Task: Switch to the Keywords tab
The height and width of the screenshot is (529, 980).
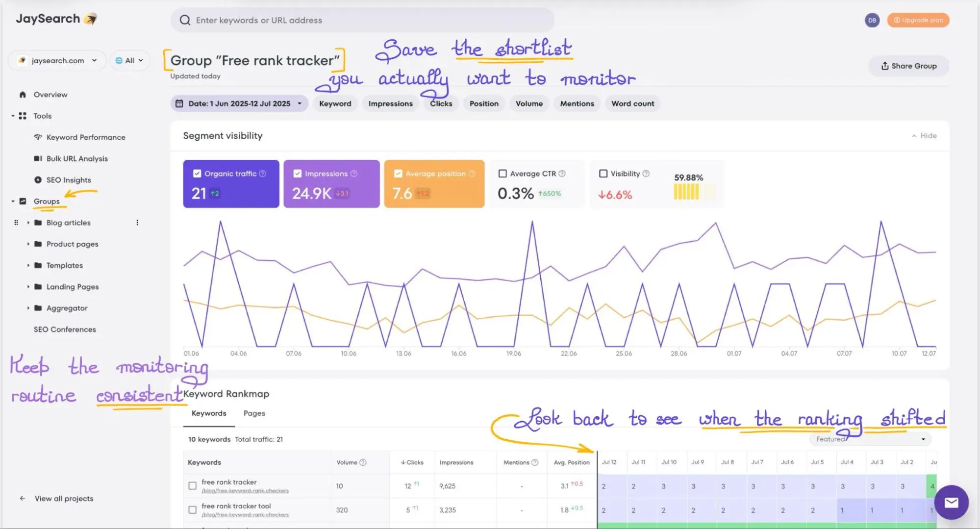Action: click(209, 413)
